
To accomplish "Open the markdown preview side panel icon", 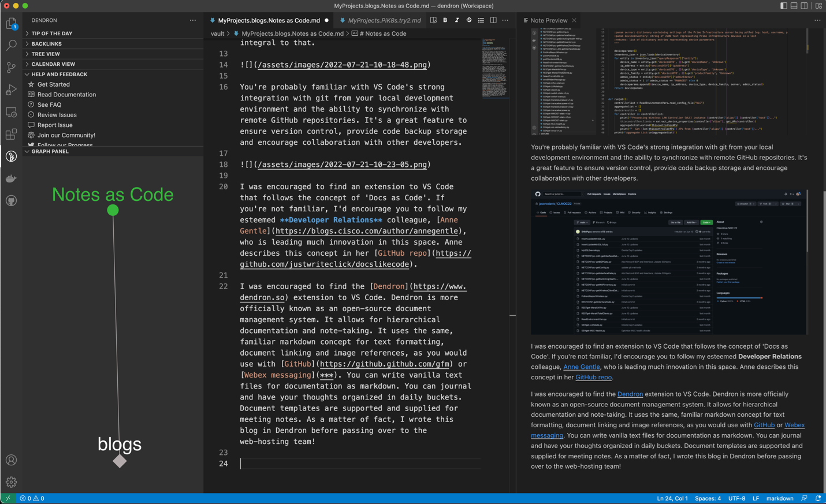I will [434, 20].
